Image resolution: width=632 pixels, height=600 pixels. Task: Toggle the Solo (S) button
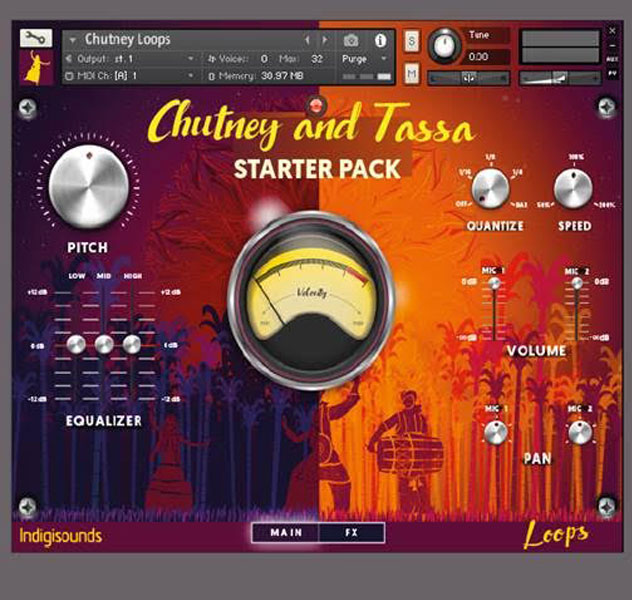(412, 40)
